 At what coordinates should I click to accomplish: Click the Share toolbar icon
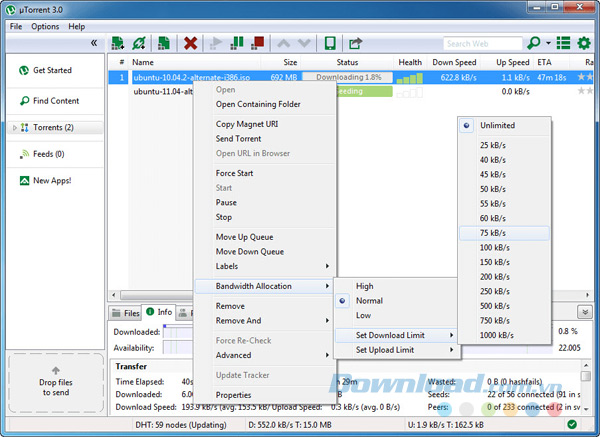click(355, 43)
